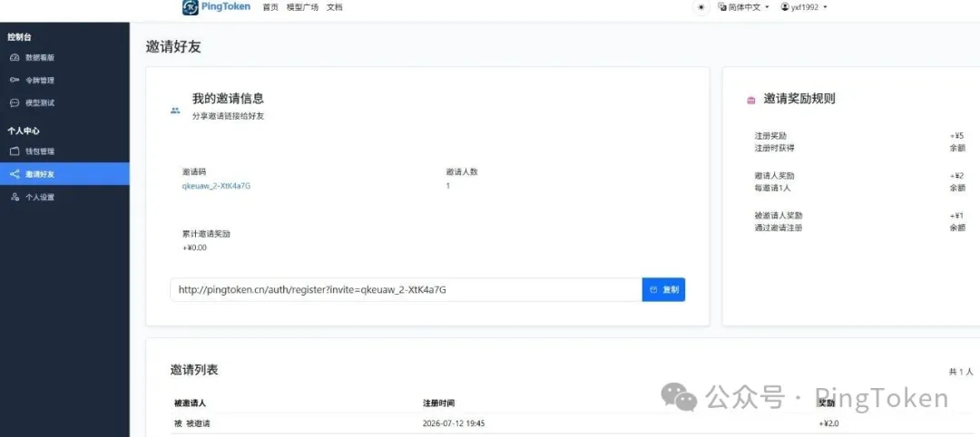Viewport: 980px width, 437px height.
Task: Click the 邀请列表 section heading
Action: (194, 370)
